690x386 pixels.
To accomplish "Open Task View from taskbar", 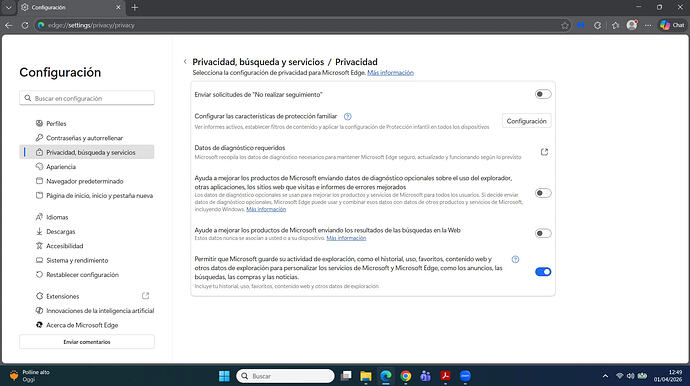I will [346, 376].
